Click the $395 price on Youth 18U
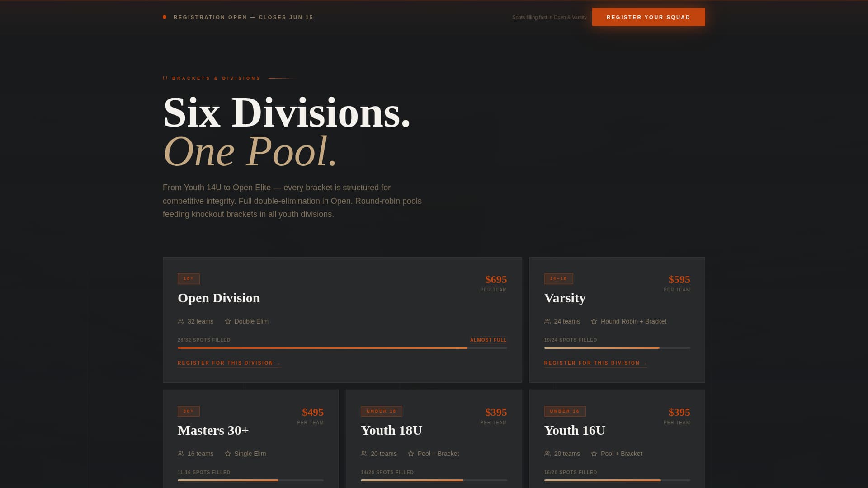This screenshot has height=488, width=868. point(496,412)
